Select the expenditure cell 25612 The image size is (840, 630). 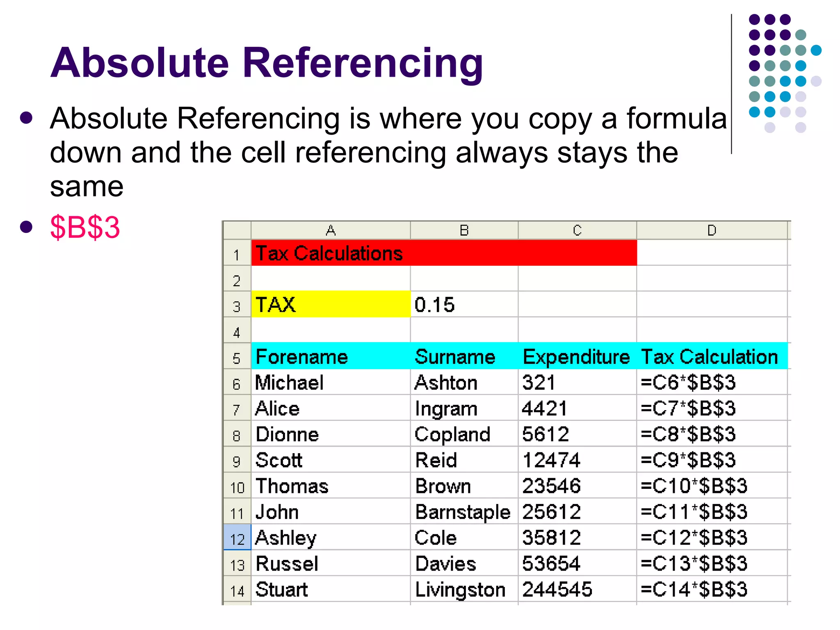point(577,511)
